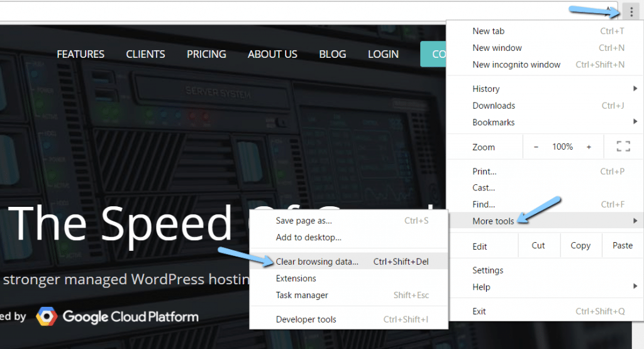Open Extensions from the submenu
Viewport: 644px width, 349px height.
[348, 279]
